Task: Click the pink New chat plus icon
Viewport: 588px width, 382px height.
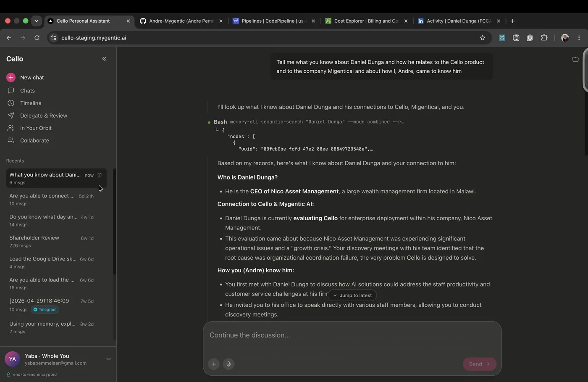Action: [x=11, y=77]
